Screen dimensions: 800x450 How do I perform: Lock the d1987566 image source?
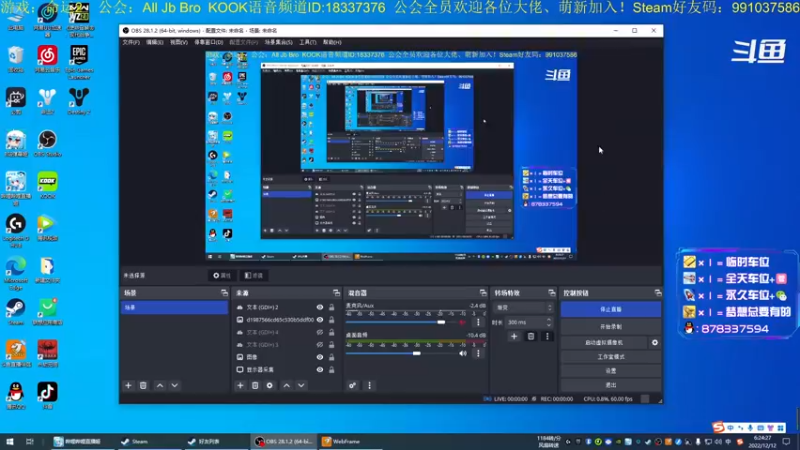click(332, 319)
